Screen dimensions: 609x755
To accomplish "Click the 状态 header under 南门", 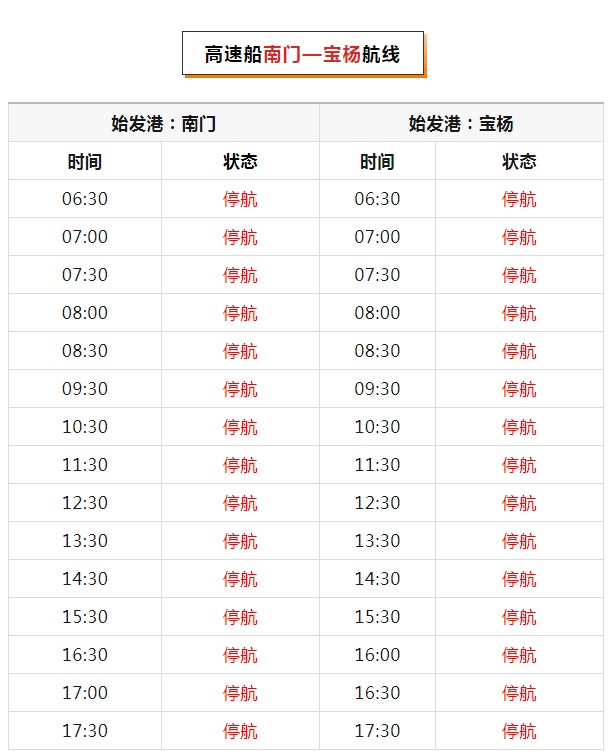I will click(240, 162).
